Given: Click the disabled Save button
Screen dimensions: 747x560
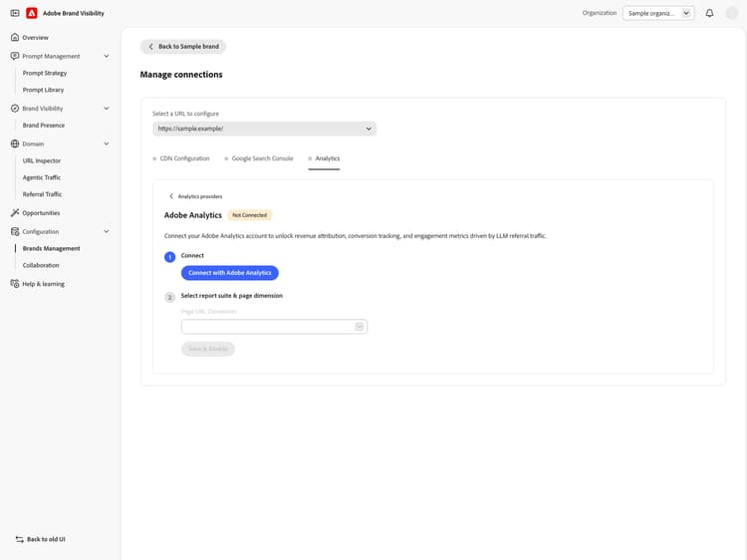Looking at the screenshot, I should pyautogui.click(x=208, y=349).
